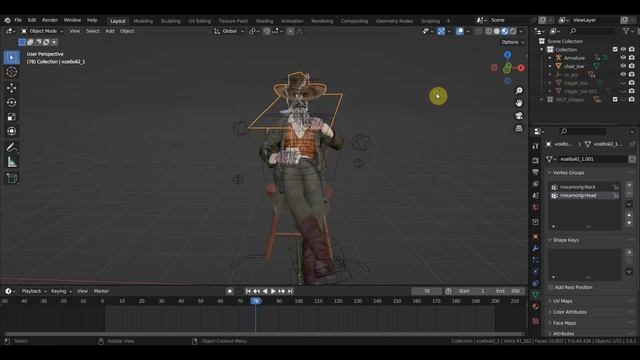Click the auto keying record button

[230, 291]
